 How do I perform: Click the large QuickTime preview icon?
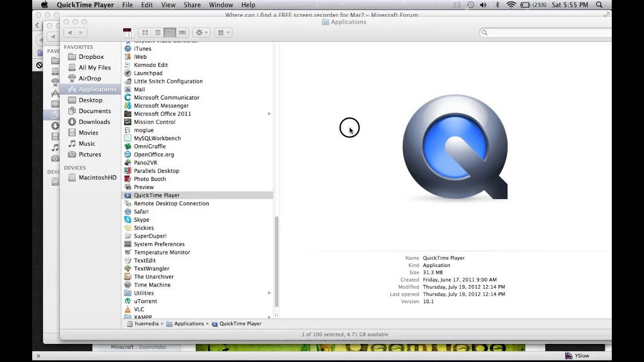455,147
